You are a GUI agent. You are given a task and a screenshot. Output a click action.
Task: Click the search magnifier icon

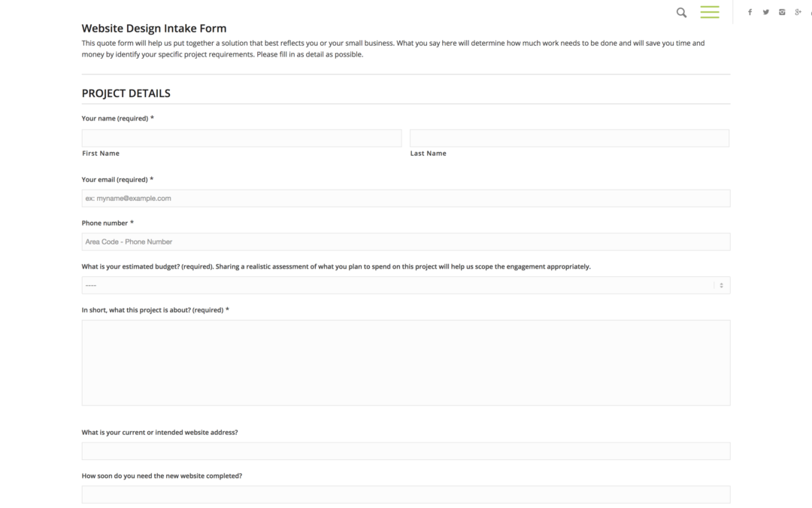pos(681,12)
